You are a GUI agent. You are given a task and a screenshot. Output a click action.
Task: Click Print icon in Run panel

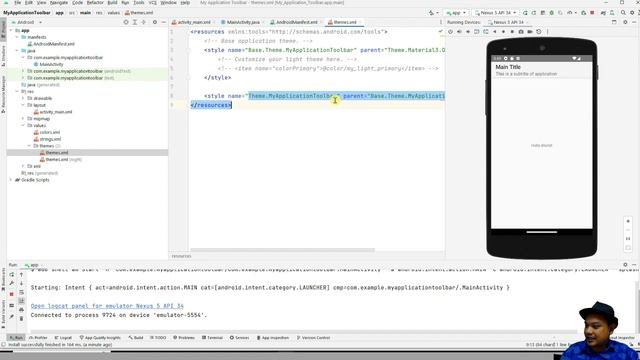coord(22,310)
